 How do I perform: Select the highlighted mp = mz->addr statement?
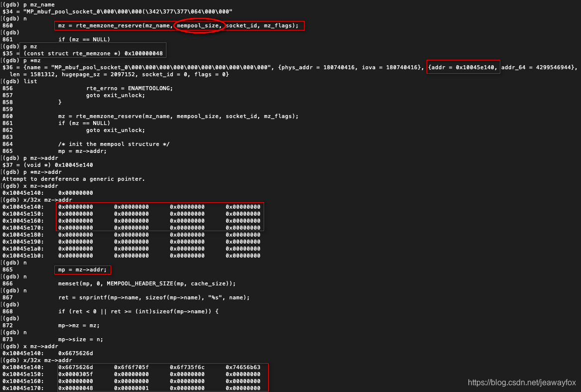(82, 269)
